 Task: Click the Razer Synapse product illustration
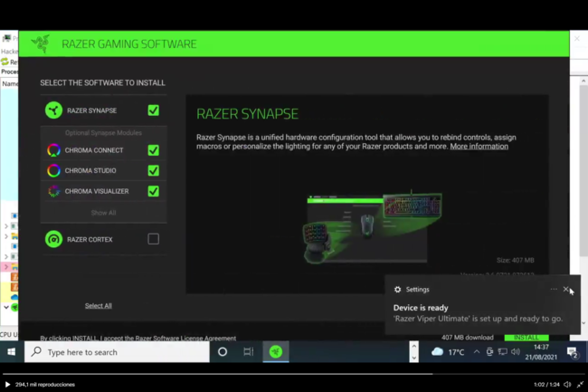pos(373,227)
